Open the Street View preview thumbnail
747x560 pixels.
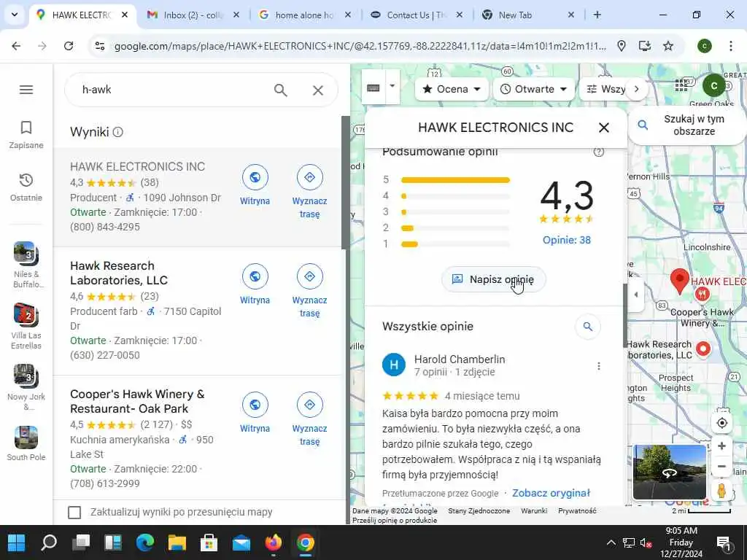[x=670, y=472]
